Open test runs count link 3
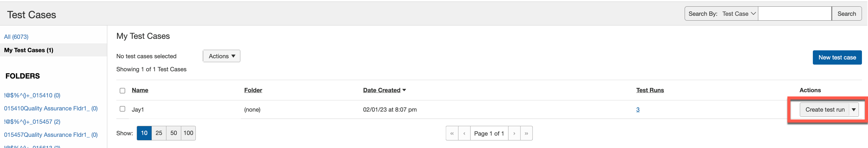This screenshot has width=868, height=148. pos(638,109)
